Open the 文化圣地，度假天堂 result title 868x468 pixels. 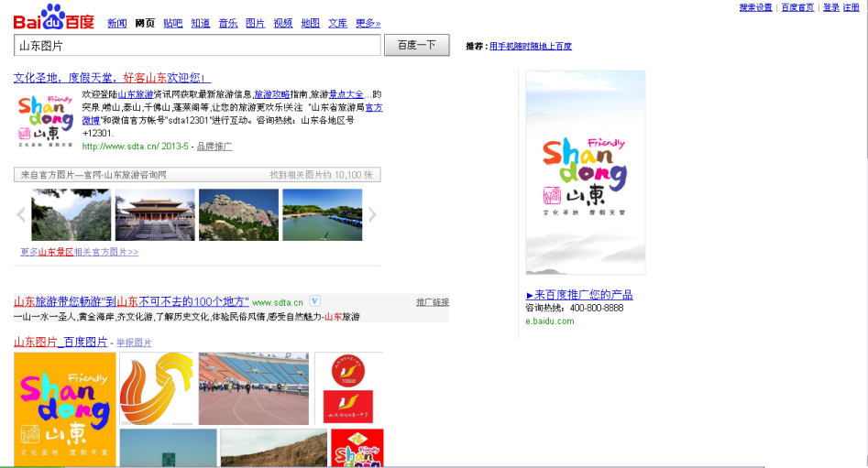113,78
